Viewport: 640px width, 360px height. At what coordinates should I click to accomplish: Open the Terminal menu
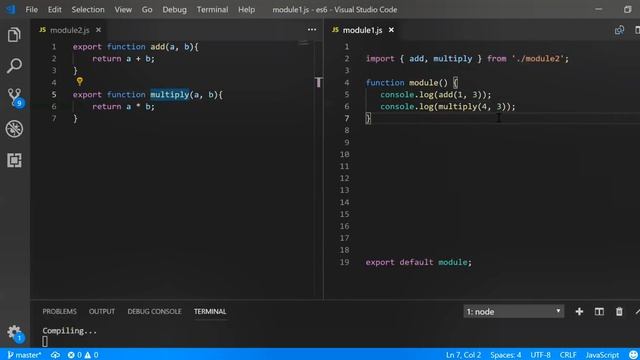coord(212,9)
